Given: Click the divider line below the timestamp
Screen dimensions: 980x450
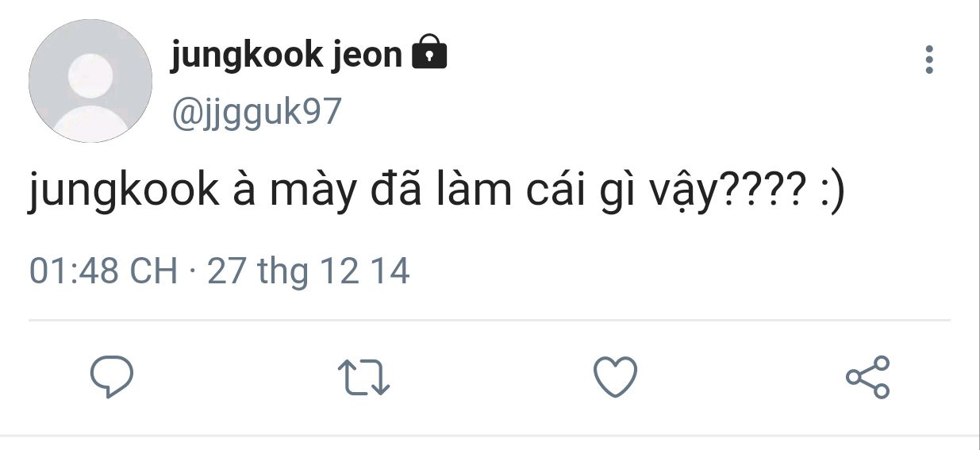Looking at the screenshot, I should (x=490, y=321).
